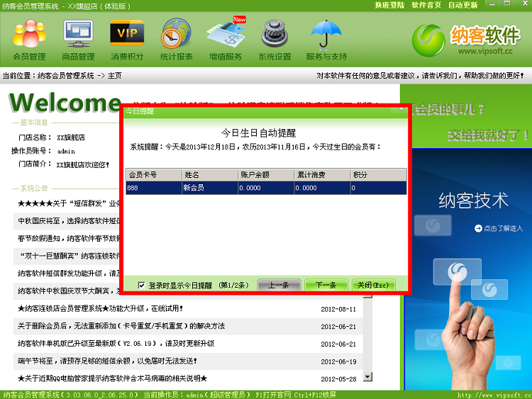The height and width of the screenshot is (399, 532).
Task: Click the feedback suggestion message text
Action: tap(420, 76)
